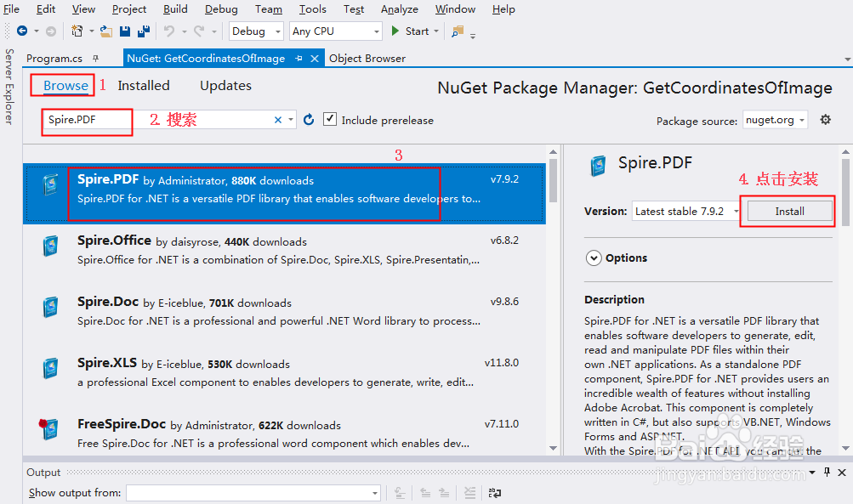The width and height of the screenshot is (853, 504).
Task: Click the New Project toolbar icon
Action: [x=77, y=31]
